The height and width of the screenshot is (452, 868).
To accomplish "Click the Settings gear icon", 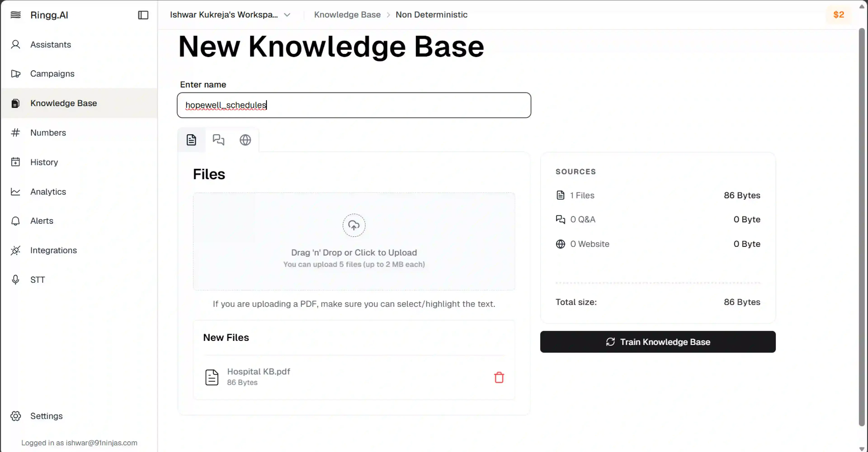I will coord(16,416).
